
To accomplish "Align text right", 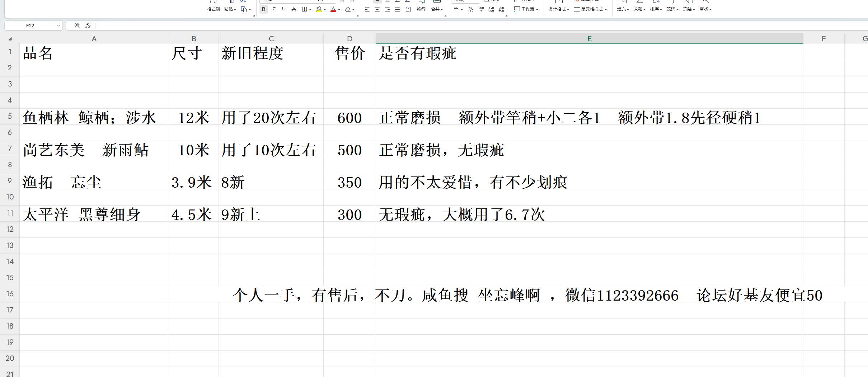I will [x=387, y=9].
